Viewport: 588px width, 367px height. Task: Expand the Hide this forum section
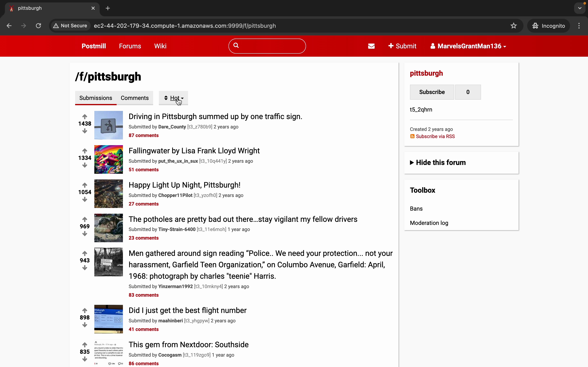[438, 163]
